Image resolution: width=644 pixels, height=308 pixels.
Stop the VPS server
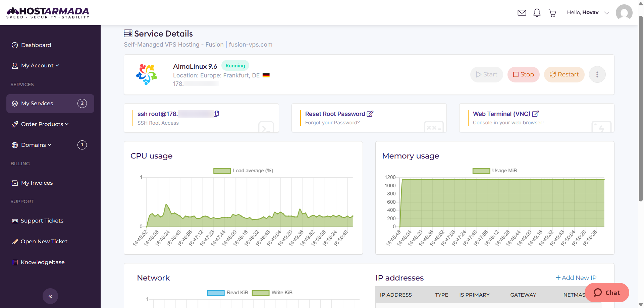523,74
